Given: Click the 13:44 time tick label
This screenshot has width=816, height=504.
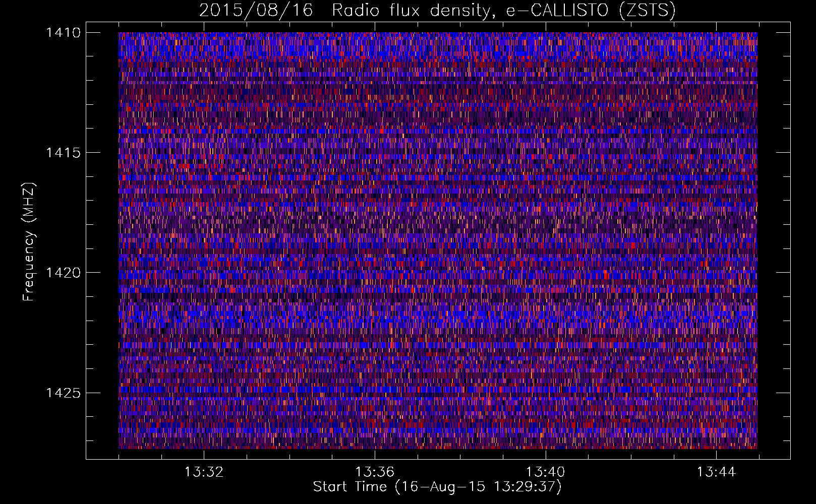Looking at the screenshot, I should [x=717, y=472].
